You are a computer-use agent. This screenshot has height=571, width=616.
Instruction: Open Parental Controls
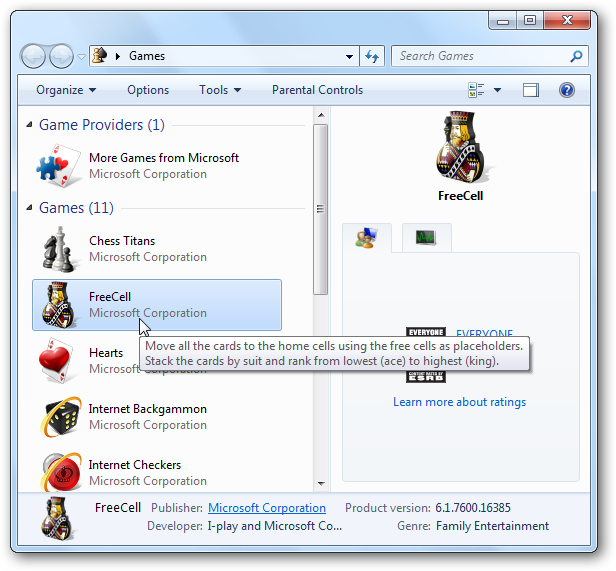click(317, 90)
